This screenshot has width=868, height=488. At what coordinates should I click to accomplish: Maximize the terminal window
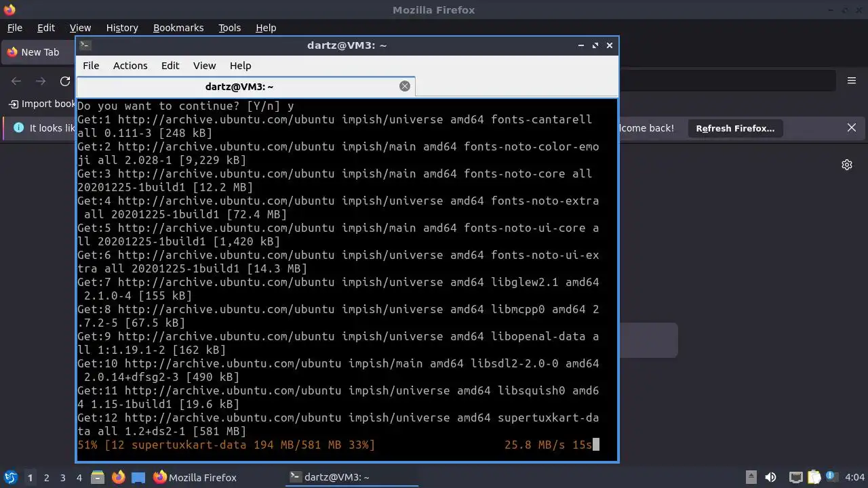click(x=595, y=45)
